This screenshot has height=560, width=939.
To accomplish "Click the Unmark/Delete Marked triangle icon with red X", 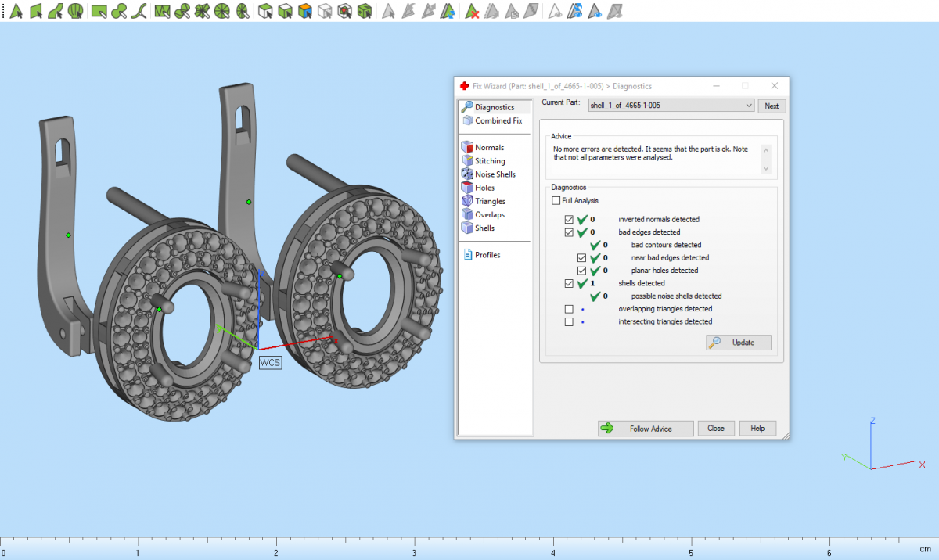I will tap(472, 11).
